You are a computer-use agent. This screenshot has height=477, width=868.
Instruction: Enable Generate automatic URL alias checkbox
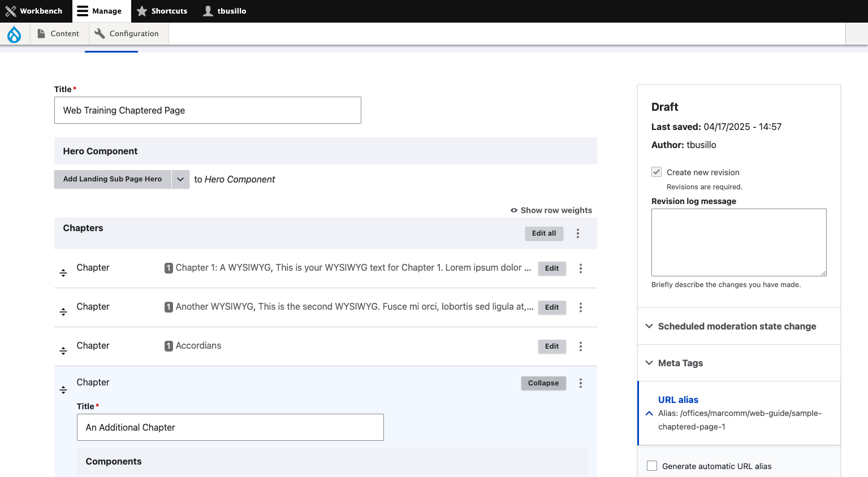(x=652, y=466)
